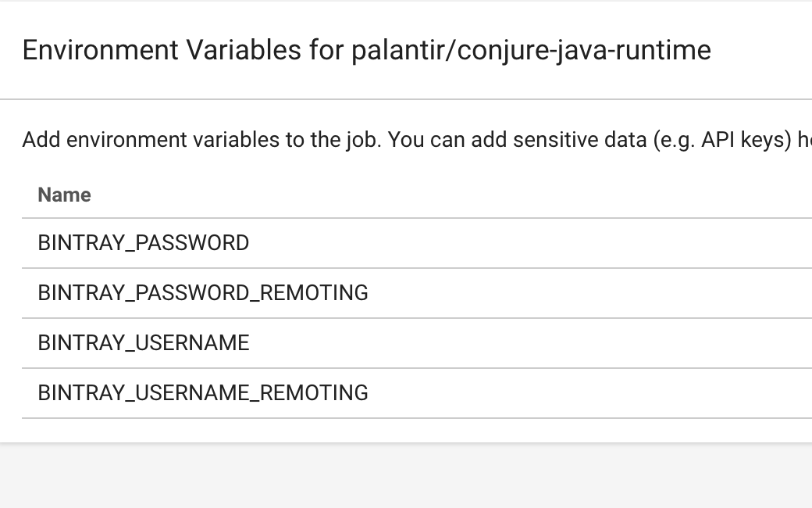Select the BINTRAY_USERNAME_REMOTING variable row
This screenshot has height=508, width=812.
(203, 393)
